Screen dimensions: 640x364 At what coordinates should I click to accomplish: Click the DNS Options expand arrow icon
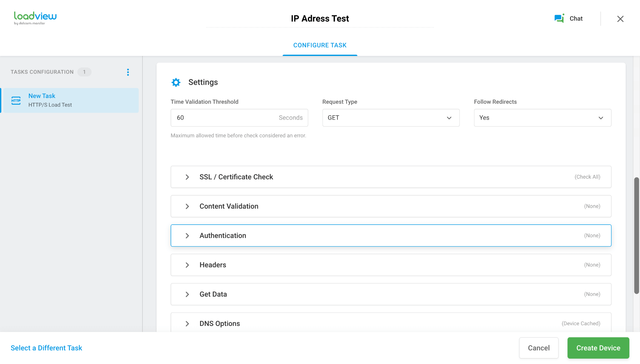point(187,323)
